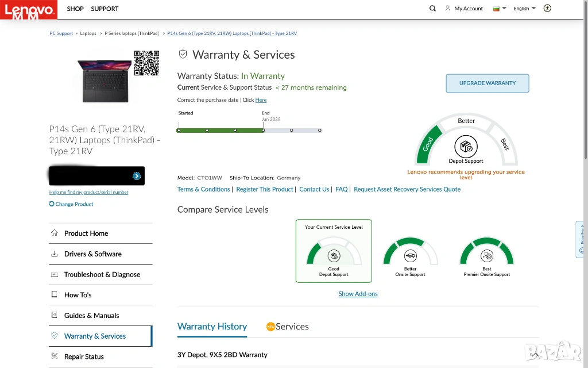This screenshot has width=588, height=368.
Task: Click the QR code image
Action: pyautogui.click(x=146, y=63)
